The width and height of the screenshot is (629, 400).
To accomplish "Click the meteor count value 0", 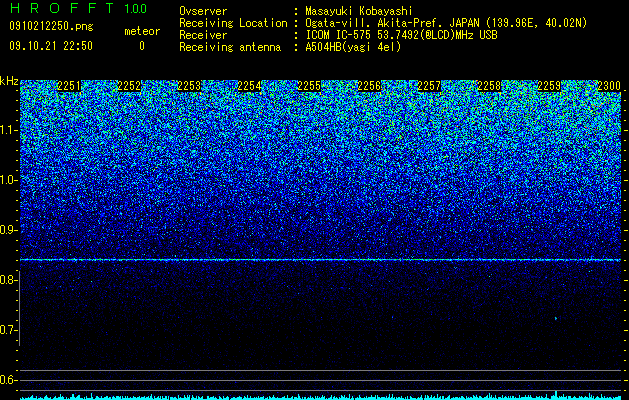I will (142, 46).
